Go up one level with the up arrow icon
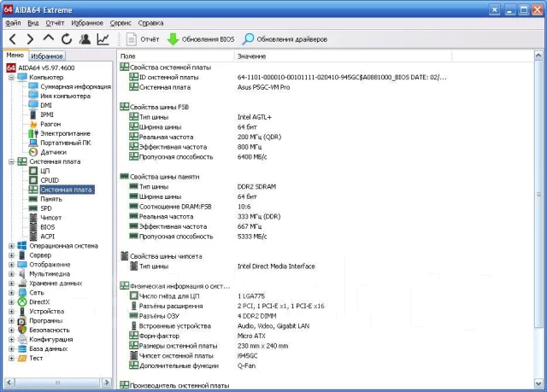Viewport: 547px width, 392px height. tap(49, 38)
